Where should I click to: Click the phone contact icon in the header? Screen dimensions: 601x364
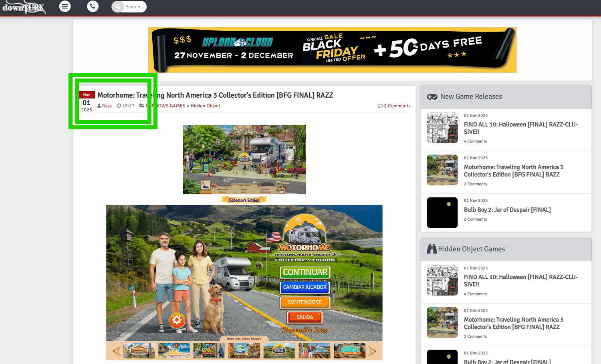[93, 6]
